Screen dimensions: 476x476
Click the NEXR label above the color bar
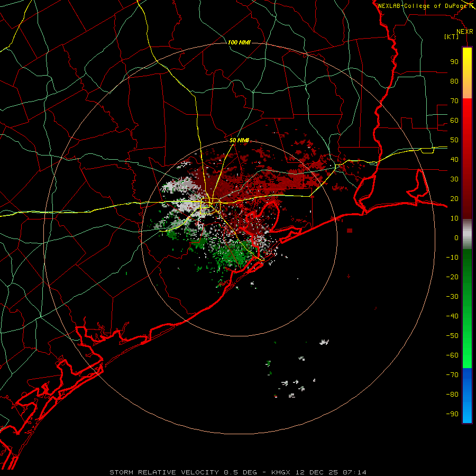(x=464, y=32)
